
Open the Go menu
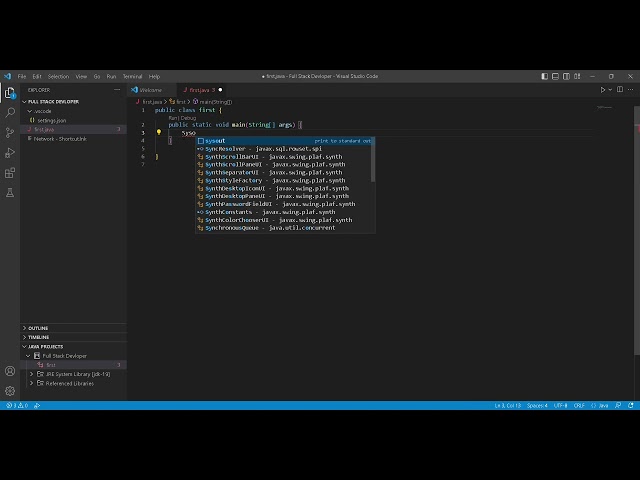(x=97, y=76)
